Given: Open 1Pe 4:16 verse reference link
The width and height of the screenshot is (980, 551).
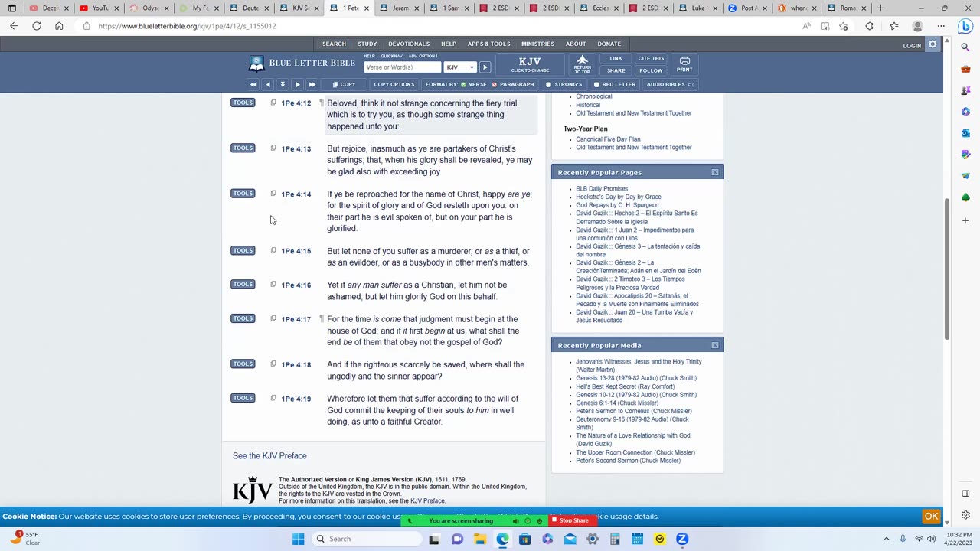Looking at the screenshot, I should [x=296, y=285].
